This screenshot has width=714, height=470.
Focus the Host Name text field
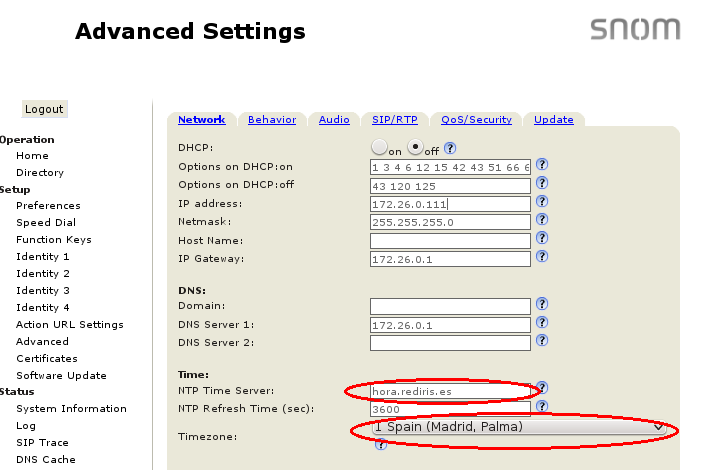[x=449, y=240]
